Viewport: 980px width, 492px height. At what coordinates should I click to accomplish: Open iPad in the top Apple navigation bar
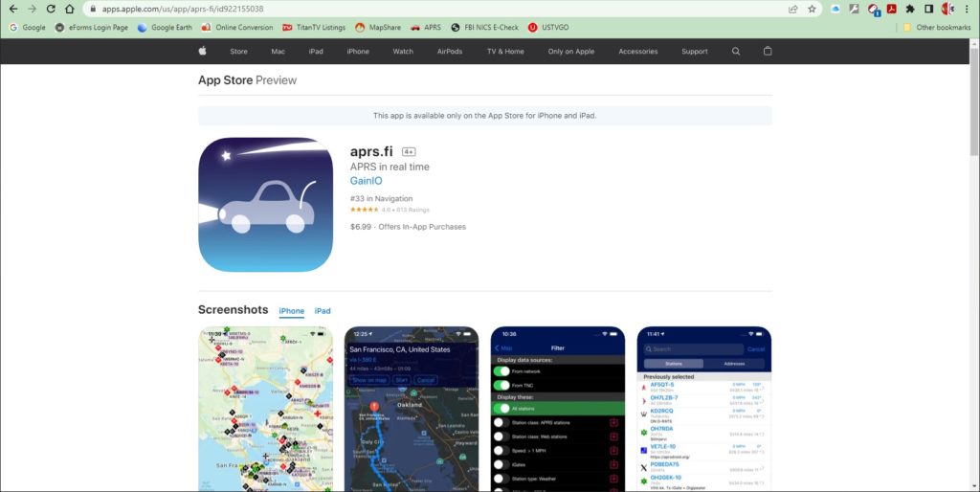(x=316, y=52)
